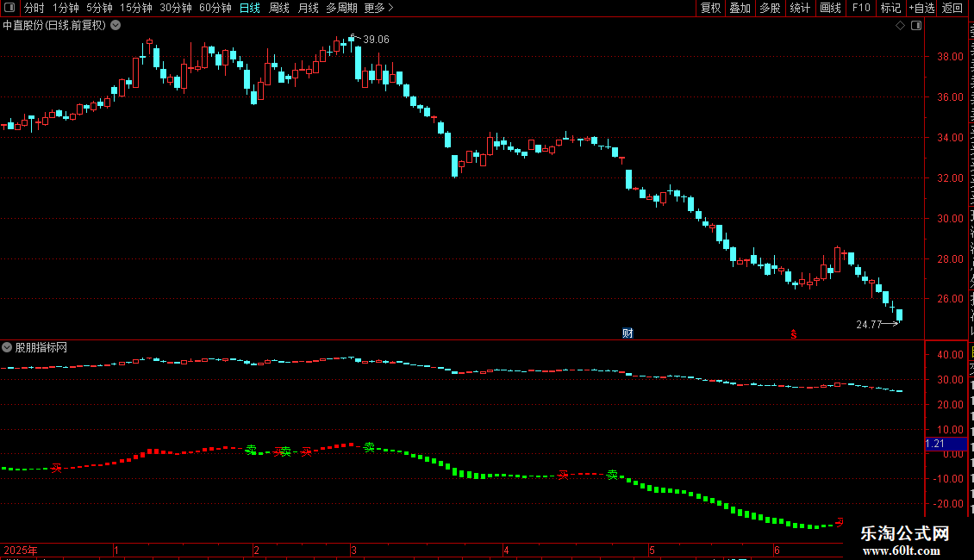This screenshot has height=560, width=974.
Task: Open F10 company information
Action: 861,8
